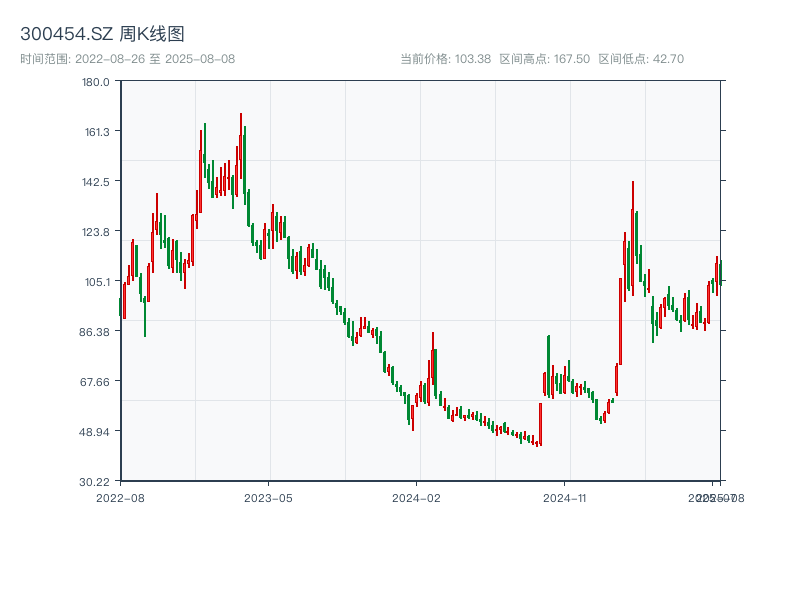Image resolution: width=800 pixels, height=600 pixels.
Task: Click the 区间高点 167.50 label
Action: 544,59
